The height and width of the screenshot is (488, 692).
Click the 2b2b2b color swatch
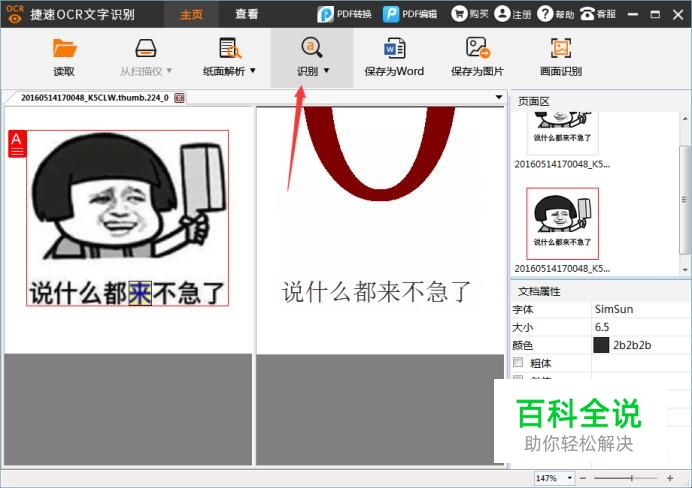[x=601, y=345]
